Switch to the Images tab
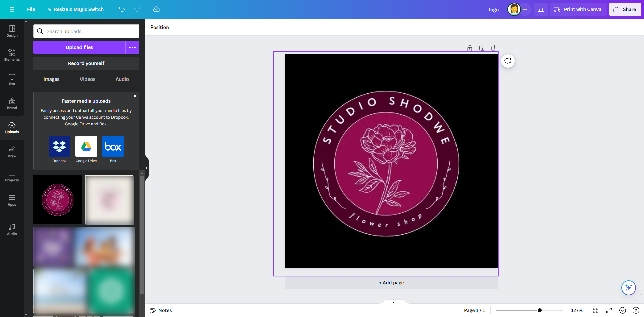 click(x=51, y=80)
